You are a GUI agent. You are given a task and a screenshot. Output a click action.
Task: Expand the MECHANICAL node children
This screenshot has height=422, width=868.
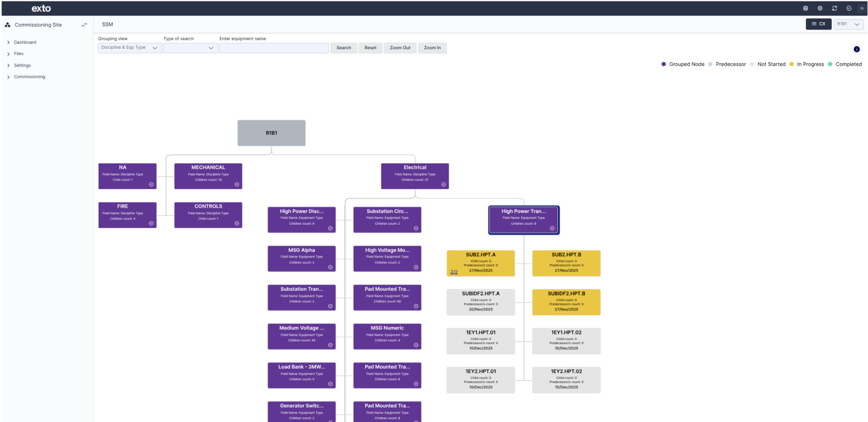tap(237, 185)
